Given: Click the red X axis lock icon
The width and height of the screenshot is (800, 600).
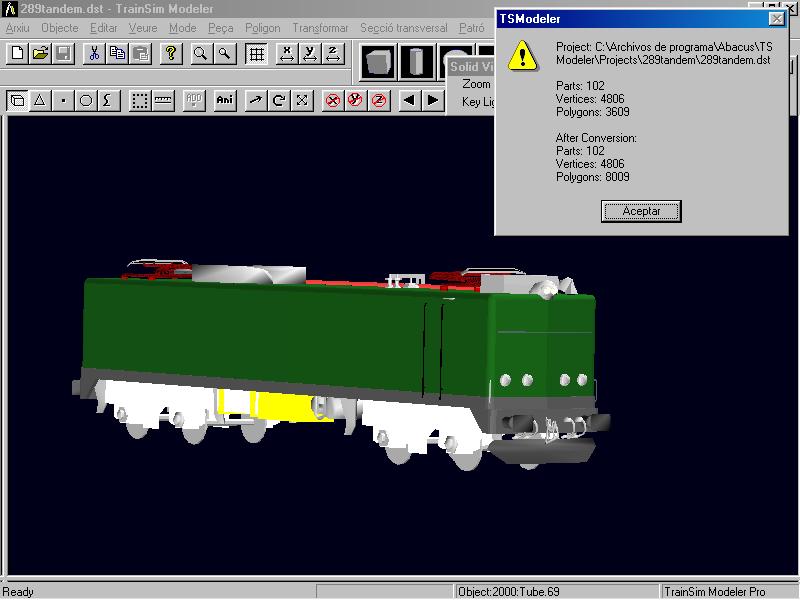Looking at the screenshot, I should [x=333, y=100].
